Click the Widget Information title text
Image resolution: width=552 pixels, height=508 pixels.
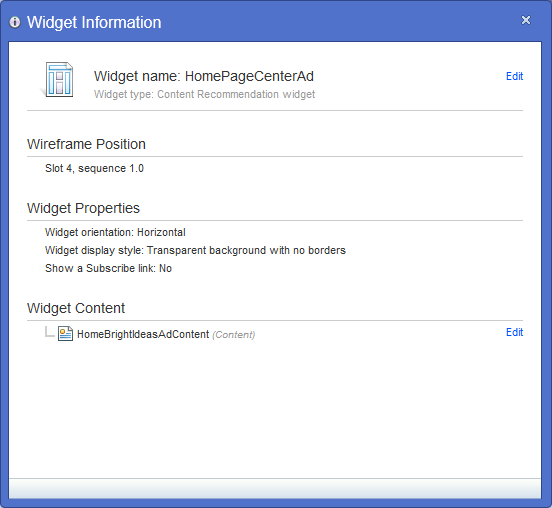(94, 22)
